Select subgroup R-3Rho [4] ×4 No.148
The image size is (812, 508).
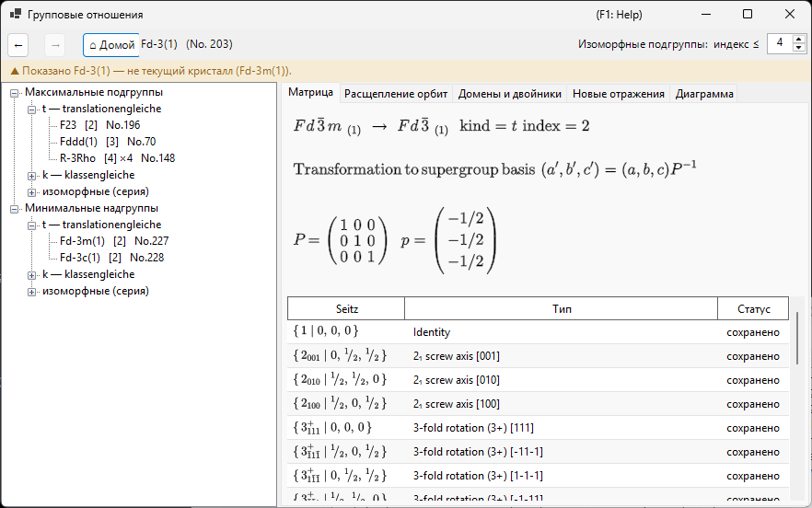click(117, 158)
